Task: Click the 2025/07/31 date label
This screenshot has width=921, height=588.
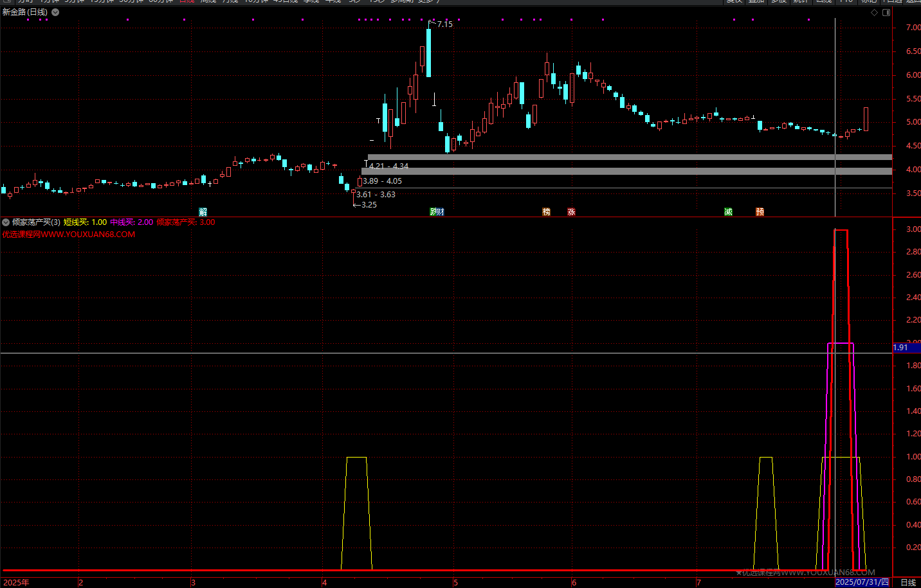Action: 862,582
